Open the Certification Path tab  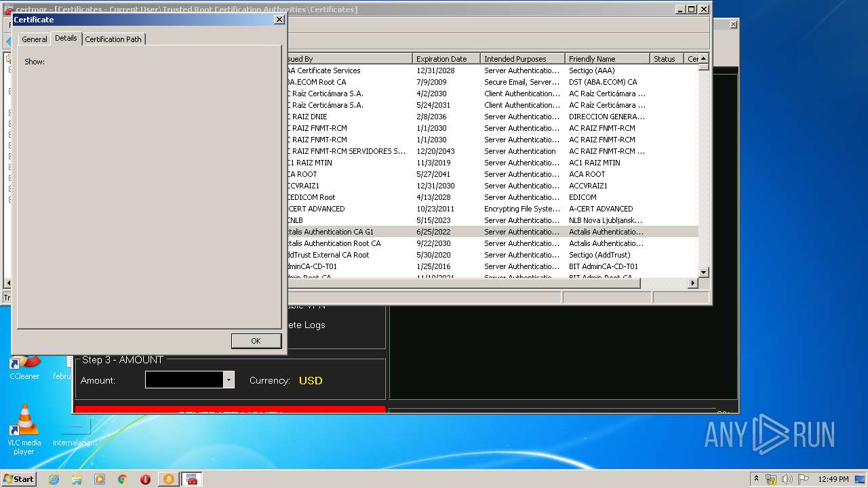pos(113,39)
